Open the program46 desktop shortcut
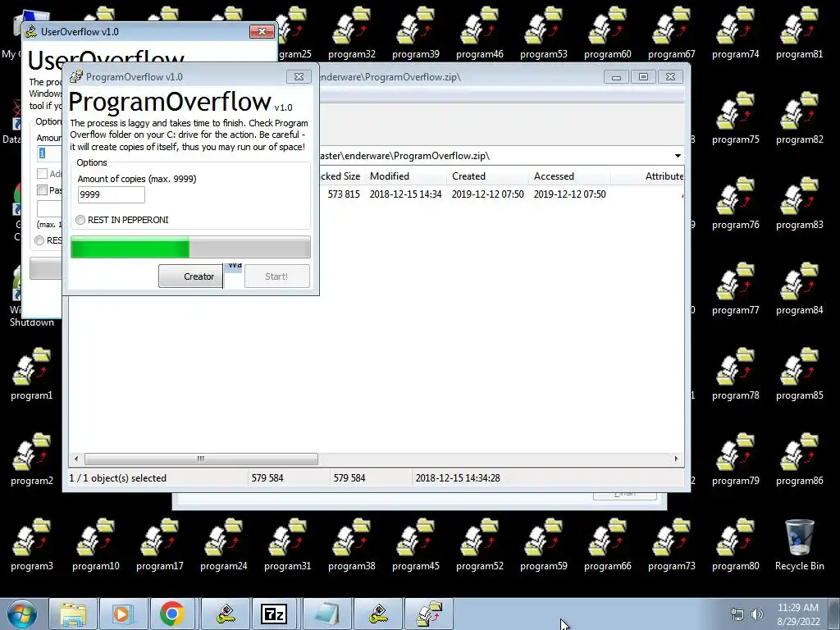This screenshot has width=840, height=630. pyautogui.click(x=479, y=33)
